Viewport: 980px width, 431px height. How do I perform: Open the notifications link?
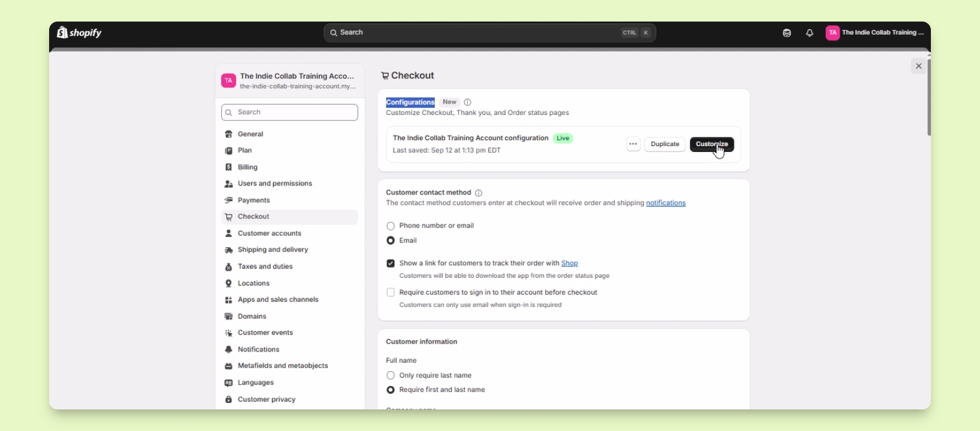[666, 204]
